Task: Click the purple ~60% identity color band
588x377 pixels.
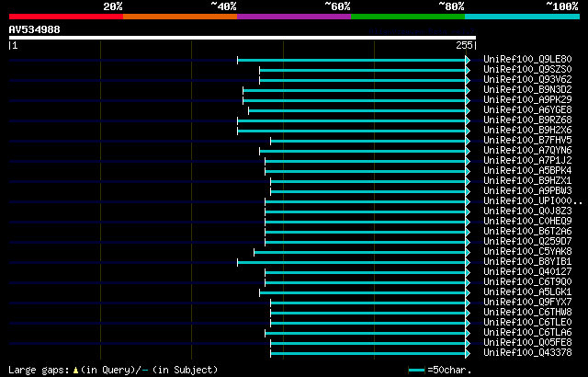Action: [x=294, y=17]
